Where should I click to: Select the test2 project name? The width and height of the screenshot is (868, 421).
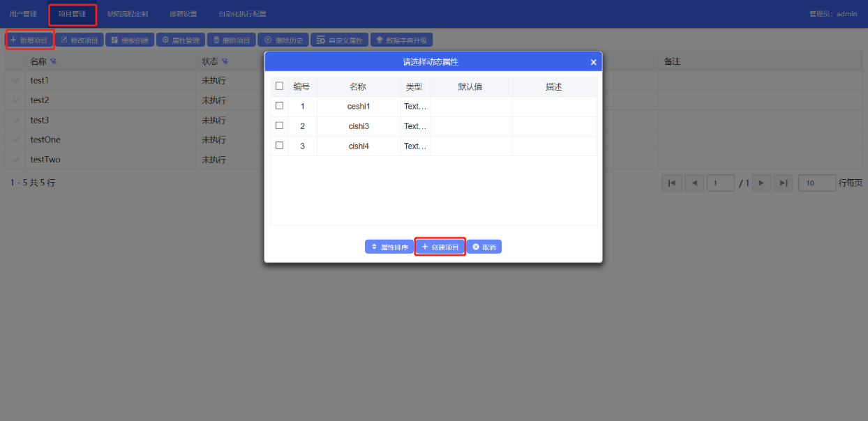click(40, 100)
